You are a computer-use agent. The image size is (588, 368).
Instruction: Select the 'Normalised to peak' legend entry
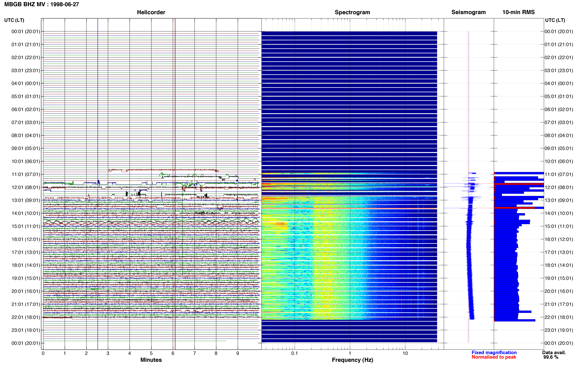click(x=494, y=357)
